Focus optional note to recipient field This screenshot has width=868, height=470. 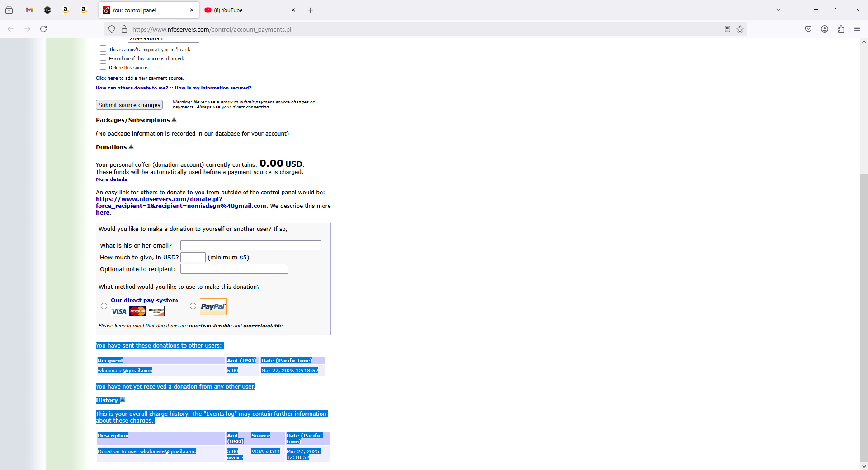[x=234, y=269]
